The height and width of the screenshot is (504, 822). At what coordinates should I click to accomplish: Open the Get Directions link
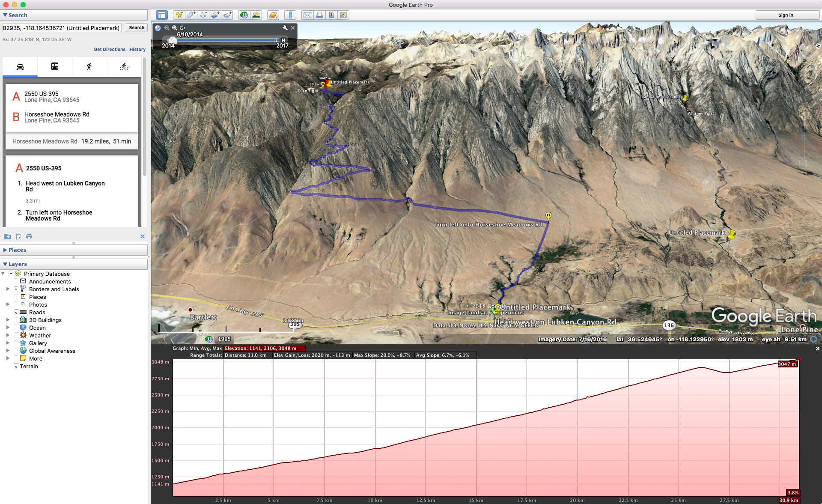(x=110, y=49)
